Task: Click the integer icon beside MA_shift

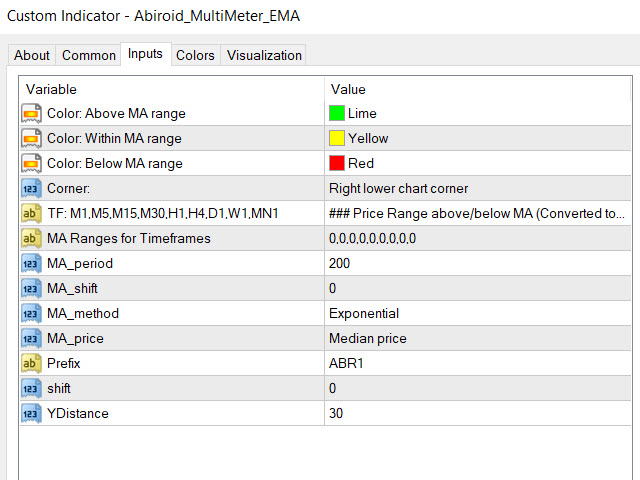Action: pos(31,289)
